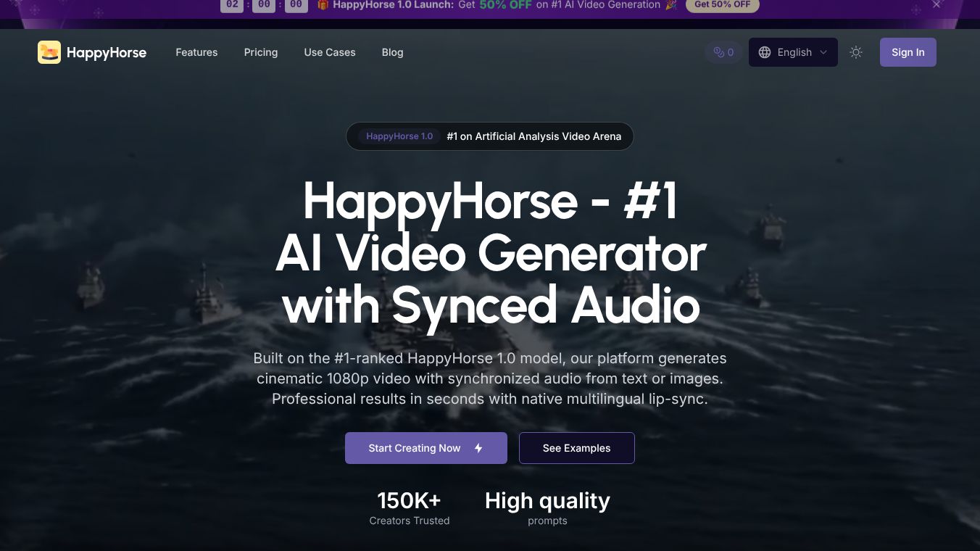This screenshot has height=551, width=980.
Task: Click the HappyHorse 1.0 badge pill
Action: tap(399, 136)
